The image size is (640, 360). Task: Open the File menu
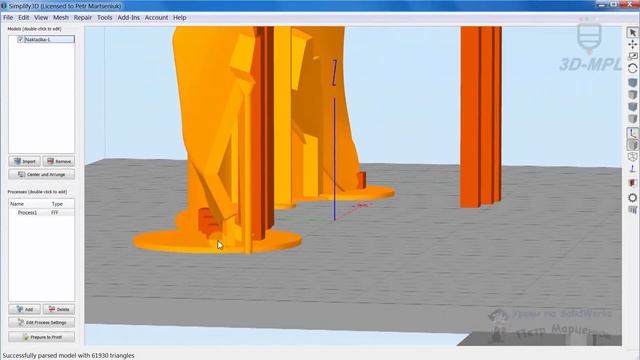[8, 18]
